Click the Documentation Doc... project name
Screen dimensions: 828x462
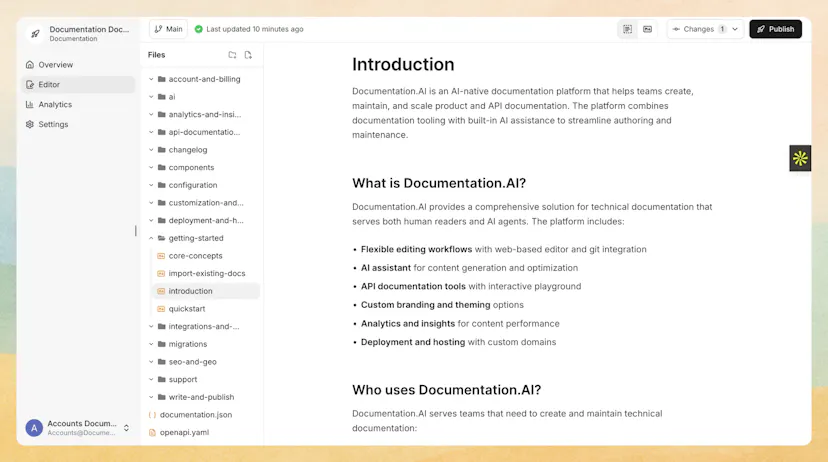click(89, 30)
